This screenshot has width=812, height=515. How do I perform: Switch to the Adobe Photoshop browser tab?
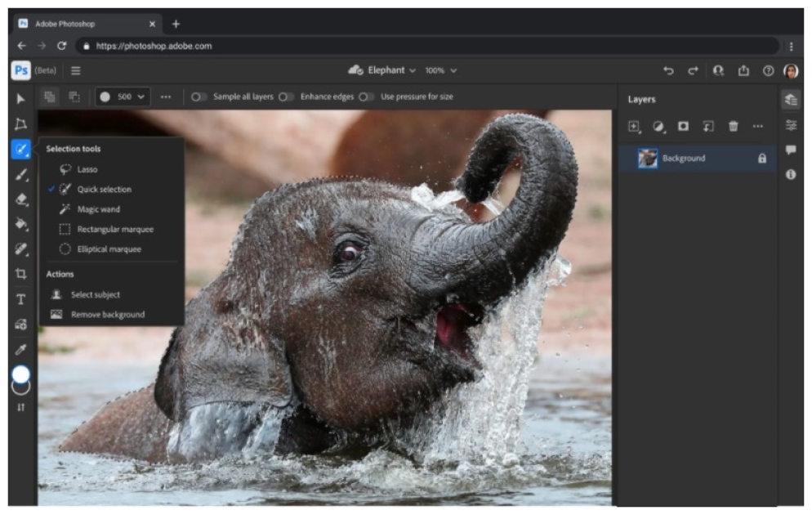87,24
